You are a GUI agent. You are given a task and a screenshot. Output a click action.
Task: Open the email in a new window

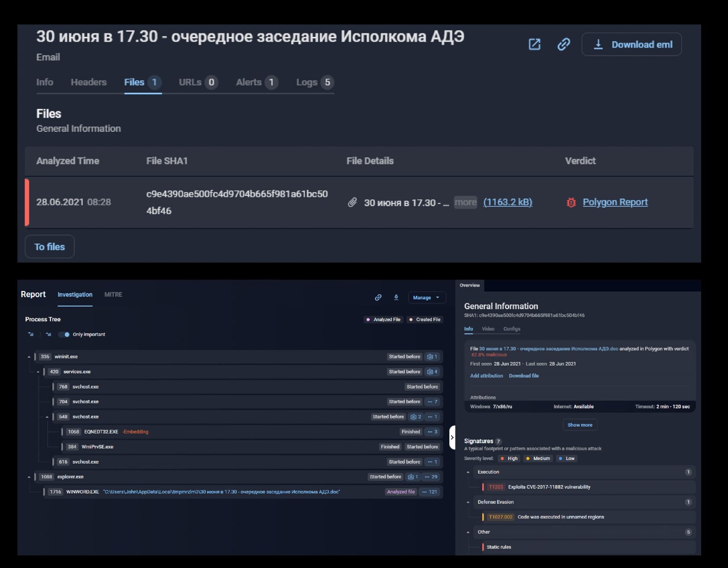(x=534, y=44)
